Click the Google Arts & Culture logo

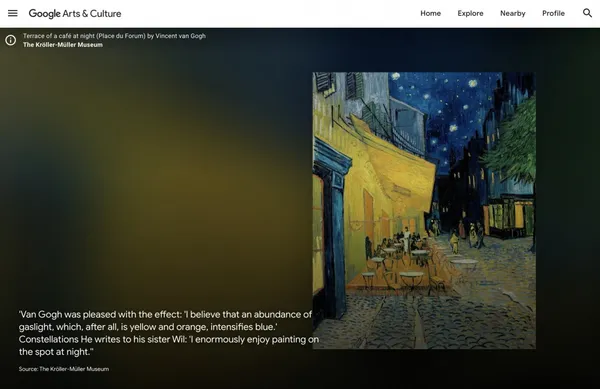click(75, 13)
